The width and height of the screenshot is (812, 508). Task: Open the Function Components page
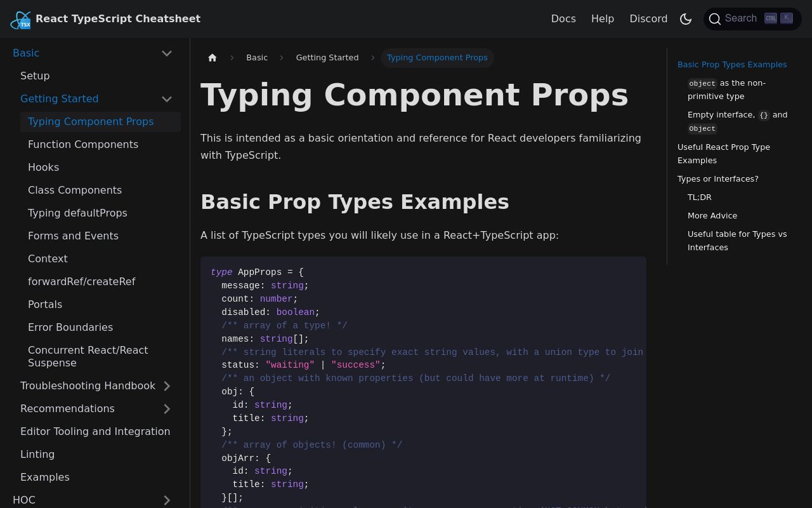83,144
